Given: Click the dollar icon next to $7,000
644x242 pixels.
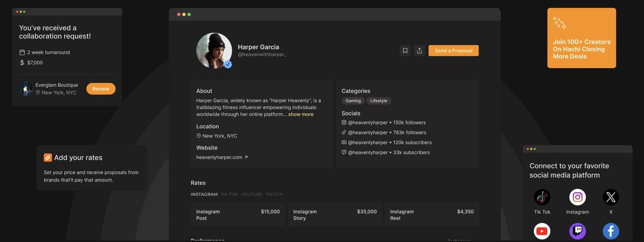Looking at the screenshot, I should 22,62.
